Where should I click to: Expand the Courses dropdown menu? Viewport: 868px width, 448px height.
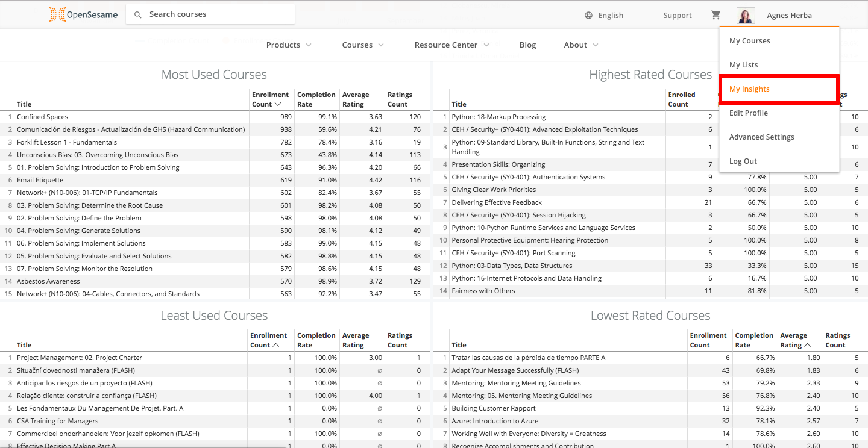(363, 45)
